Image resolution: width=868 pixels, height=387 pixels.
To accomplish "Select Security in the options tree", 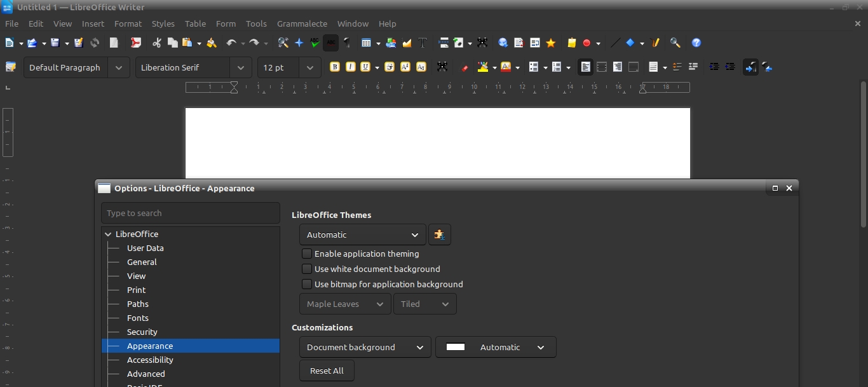I will point(142,332).
